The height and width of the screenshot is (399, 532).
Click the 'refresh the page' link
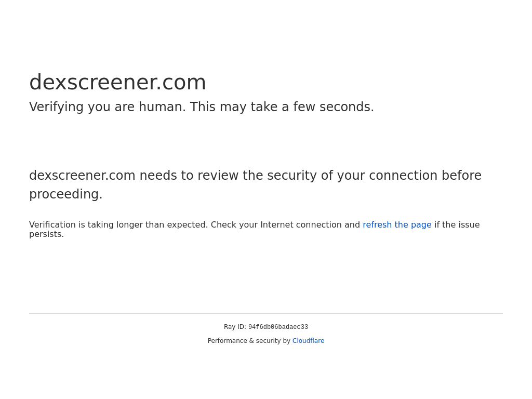(397, 225)
